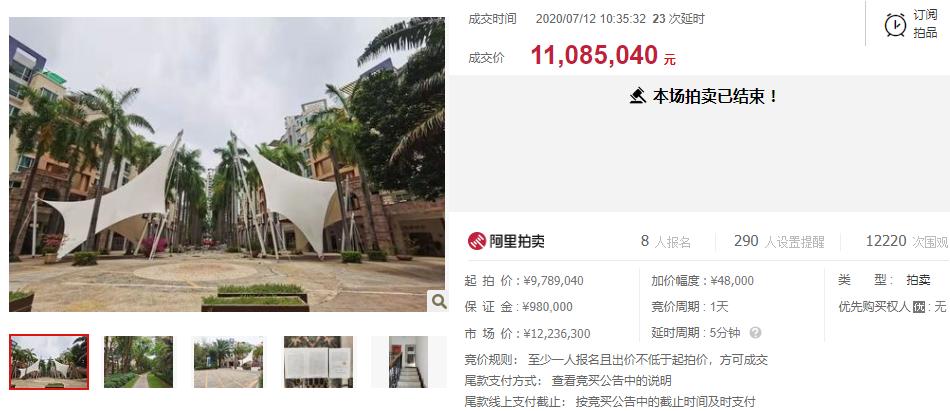
Task: Open the magnifier zoom icon on photo
Action: [x=438, y=300]
